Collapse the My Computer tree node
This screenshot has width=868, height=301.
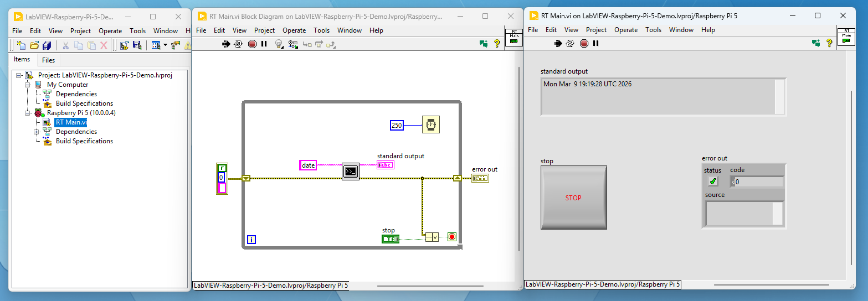pyautogui.click(x=27, y=85)
